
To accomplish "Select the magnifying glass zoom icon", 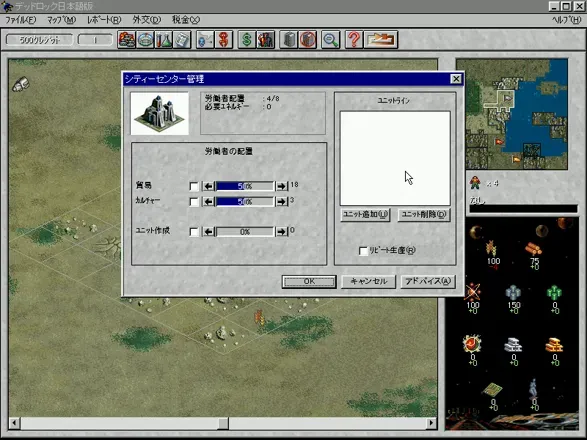I will [331, 39].
